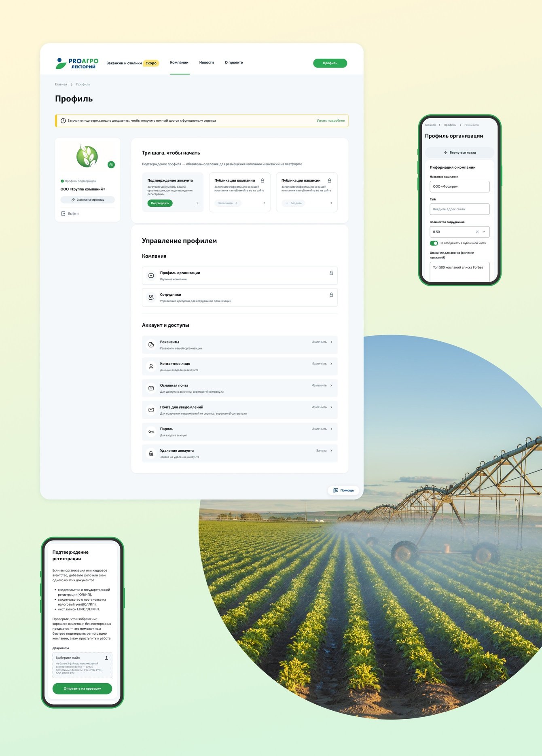Click the upload arrow in the 'Выберите файл' box
The width and height of the screenshot is (542, 756).
106,658
